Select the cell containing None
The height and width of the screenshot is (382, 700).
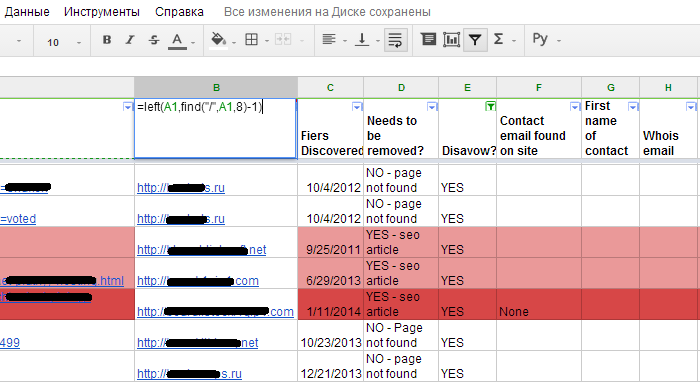click(539, 304)
